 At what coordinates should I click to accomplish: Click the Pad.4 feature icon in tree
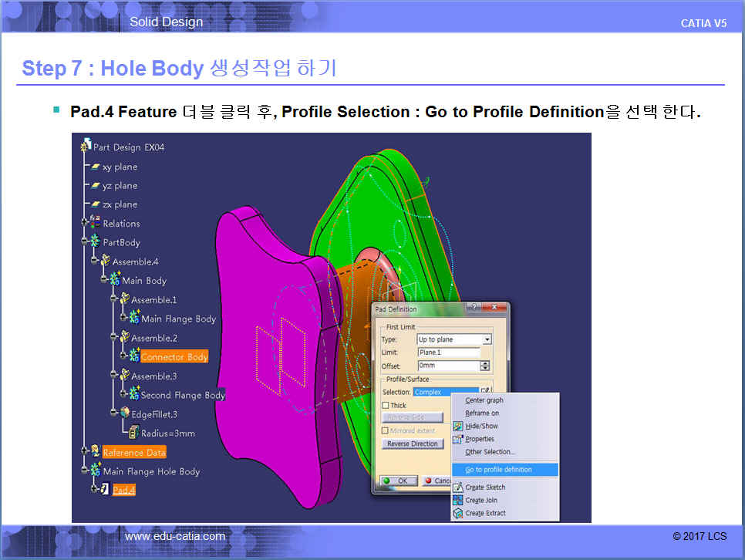(x=104, y=490)
